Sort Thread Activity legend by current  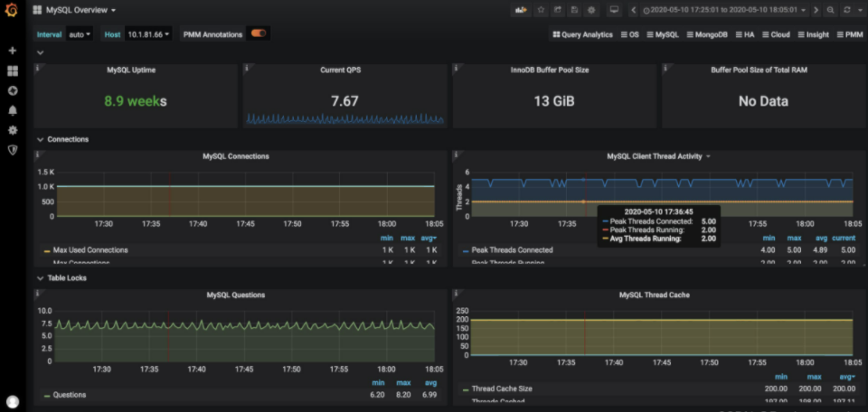(x=844, y=239)
